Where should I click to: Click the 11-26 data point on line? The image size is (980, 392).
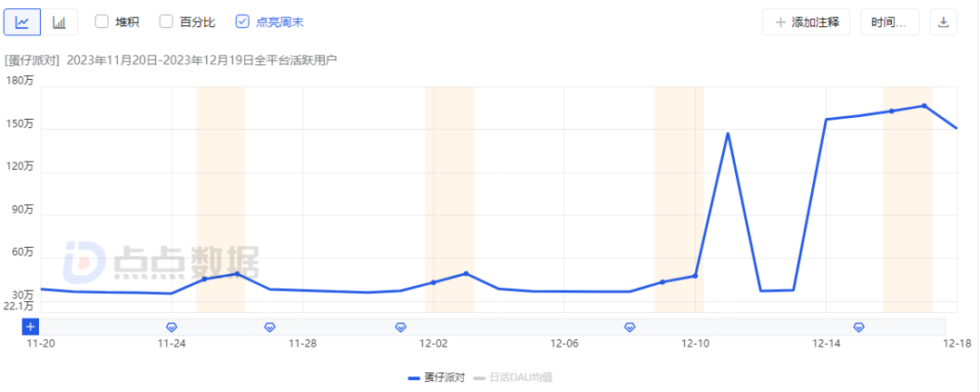pyautogui.click(x=237, y=273)
